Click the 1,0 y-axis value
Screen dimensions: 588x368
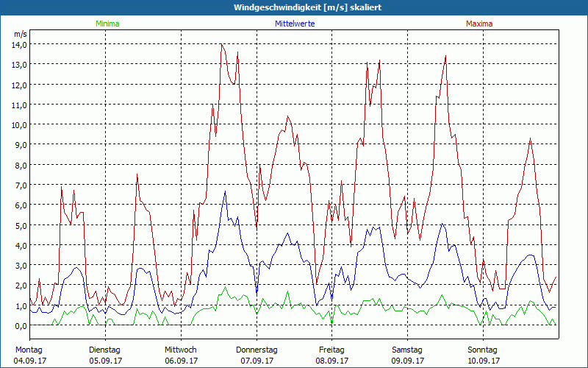tap(21, 305)
